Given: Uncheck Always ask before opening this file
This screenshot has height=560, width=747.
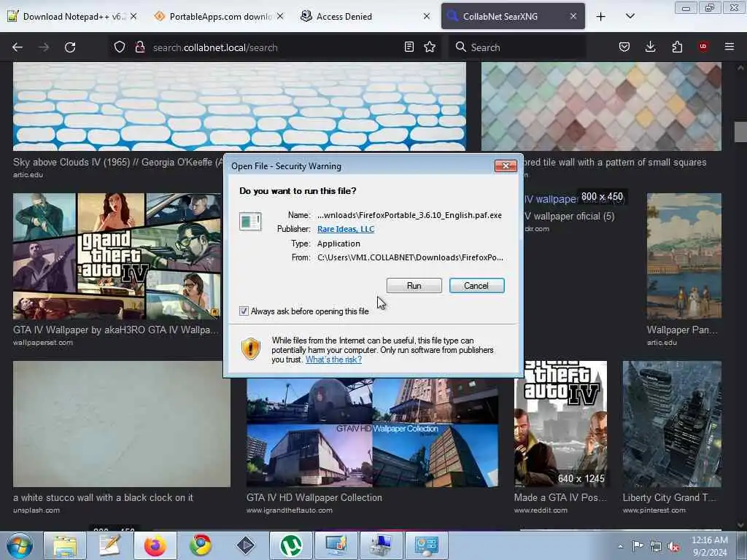Looking at the screenshot, I should pos(244,311).
